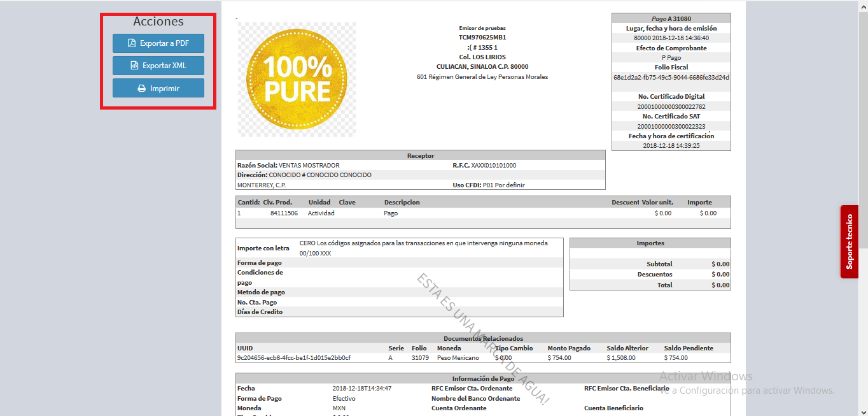Click the PDF file icon in Acciones
868x416 pixels.
132,43
